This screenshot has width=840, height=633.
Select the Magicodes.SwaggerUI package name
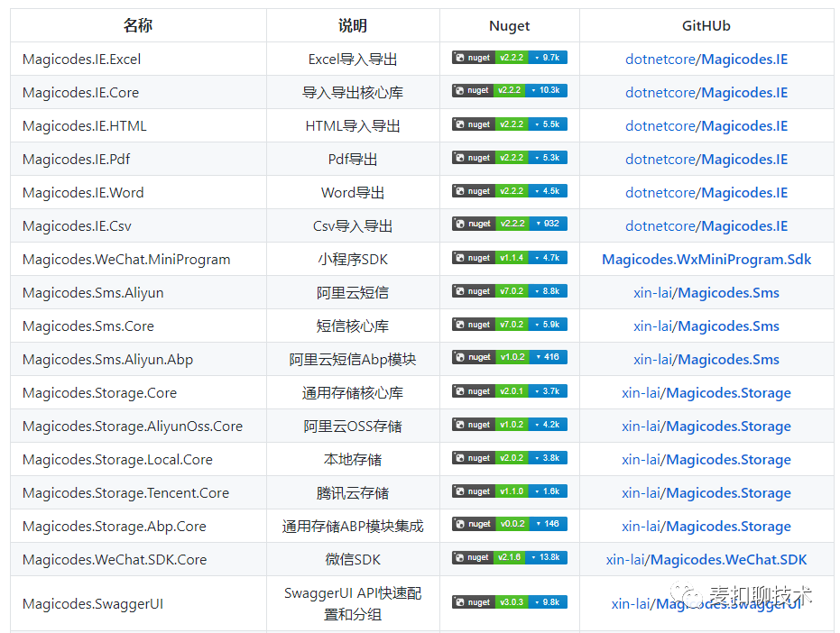click(93, 603)
